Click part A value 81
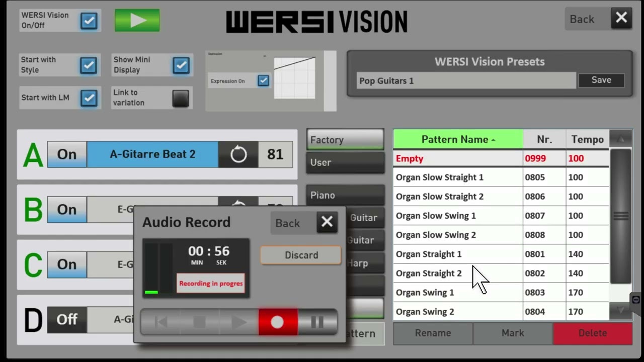The height and width of the screenshot is (362, 644). coord(275,154)
